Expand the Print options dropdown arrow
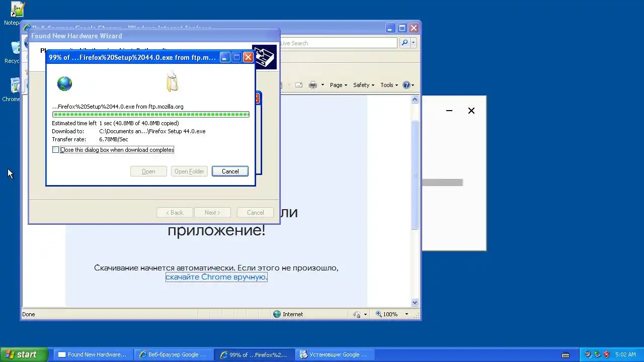Screen dimensions: 644x362 pyautogui.click(x=323, y=85)
